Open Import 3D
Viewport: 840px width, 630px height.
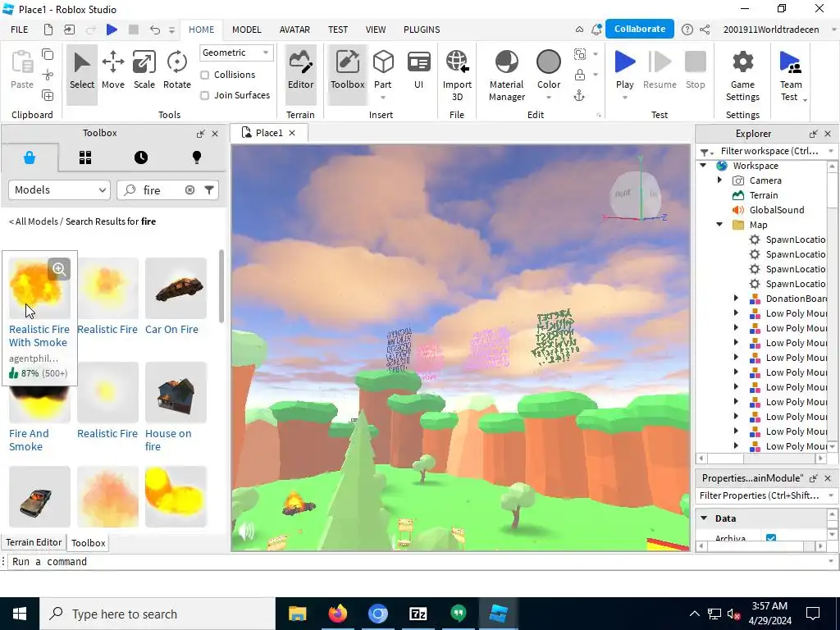pyautogui.click(x=457, y=75)
